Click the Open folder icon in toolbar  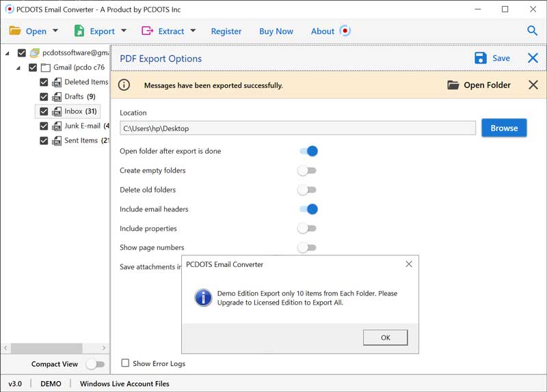15,31
